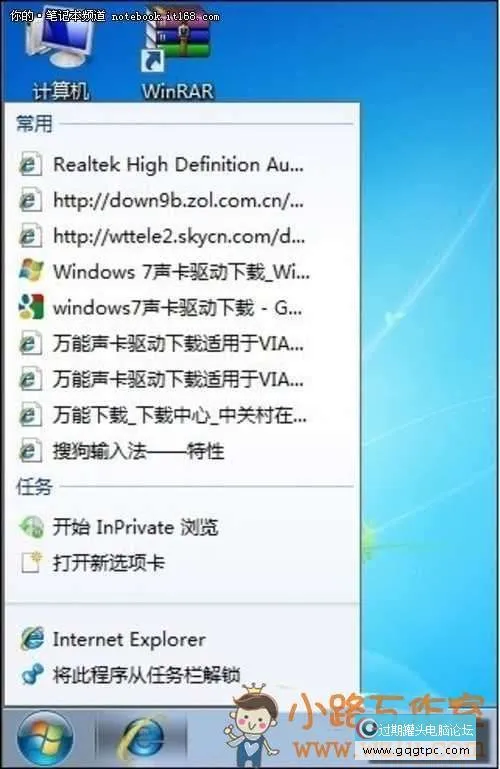Click the page icon beside 搜狗输入法
Viewport: 500px width, 769px height.
30,451
